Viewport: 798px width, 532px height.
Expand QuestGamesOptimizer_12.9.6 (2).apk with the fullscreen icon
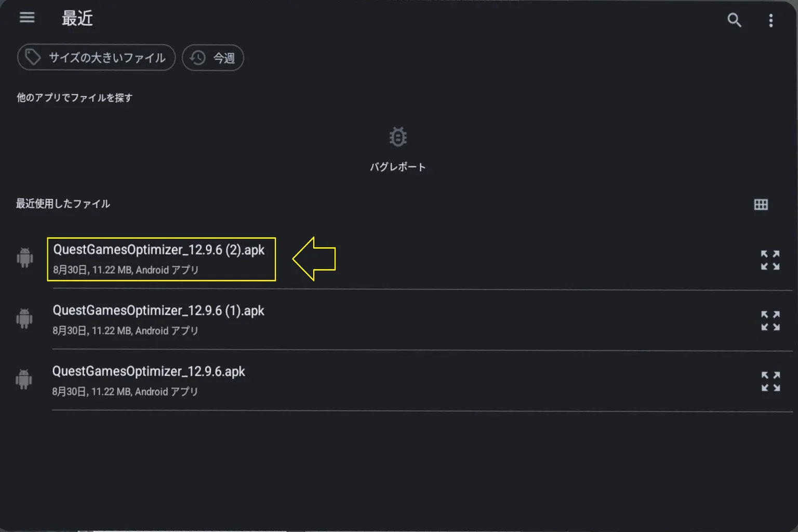tap(770, 258)
